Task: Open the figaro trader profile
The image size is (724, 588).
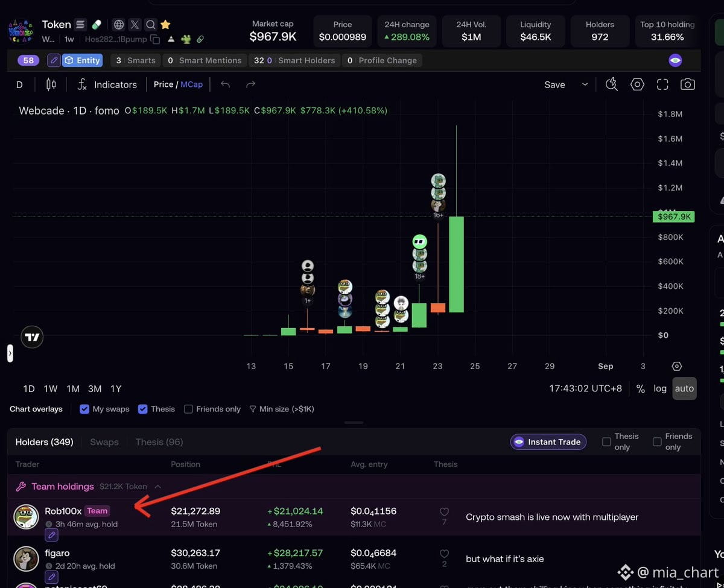Action: [x=57, y=553]
